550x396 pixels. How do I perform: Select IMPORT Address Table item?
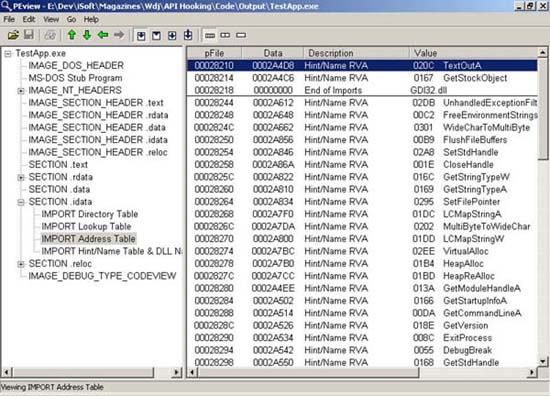click(88, 239)
